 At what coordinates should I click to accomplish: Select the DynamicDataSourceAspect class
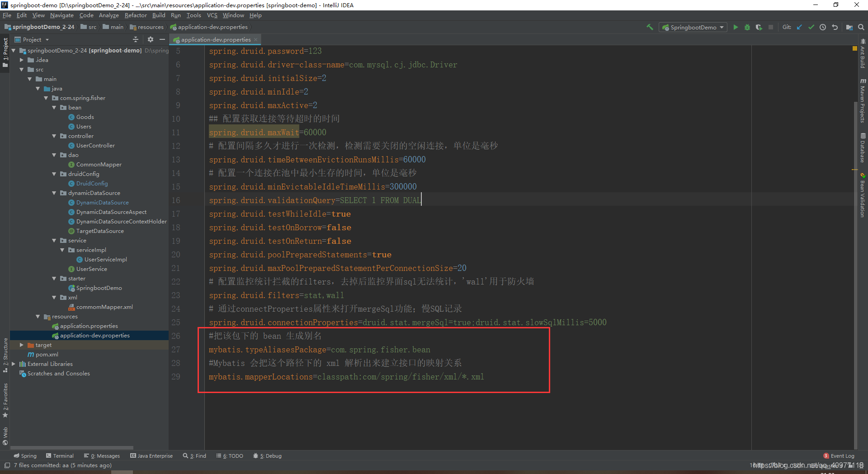click(111, 212)
